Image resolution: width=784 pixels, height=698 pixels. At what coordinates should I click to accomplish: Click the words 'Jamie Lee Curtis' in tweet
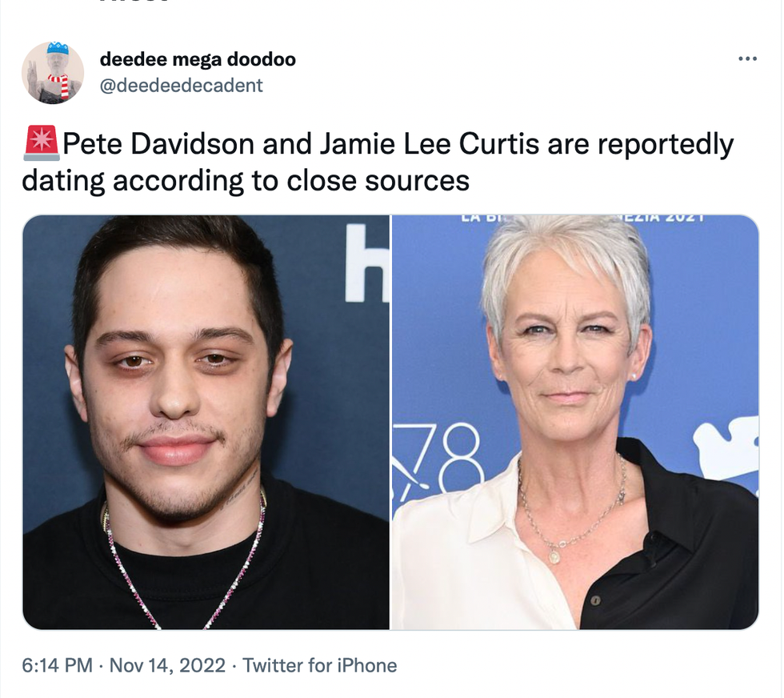(430, 144)
